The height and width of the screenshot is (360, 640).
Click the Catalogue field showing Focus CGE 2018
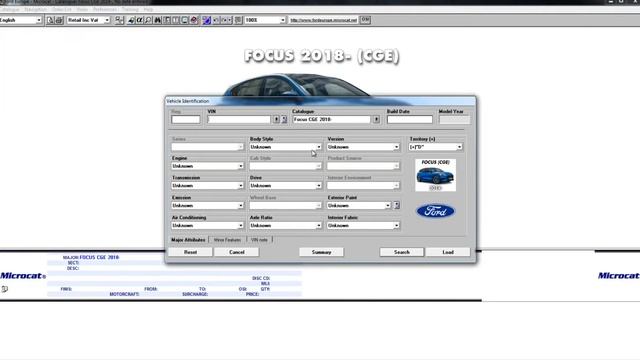[331, 119]
